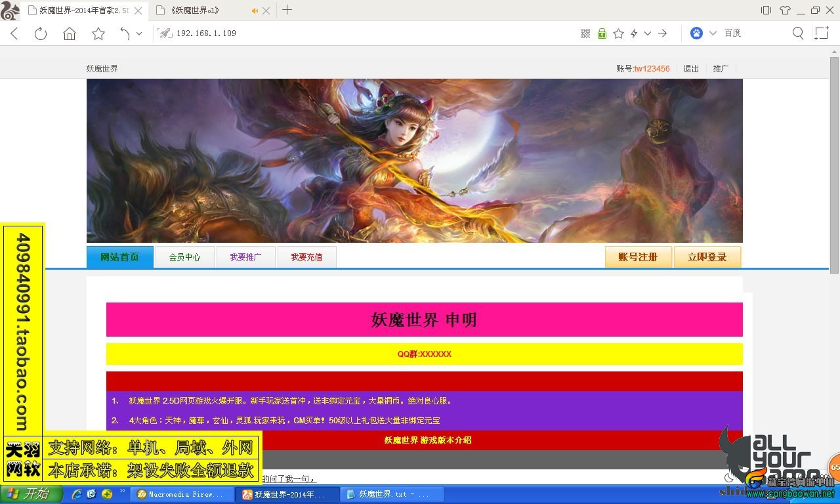Click the Baidu paw search engine icon
Viewport: 840px width, 504px height.
pos(696,33)
